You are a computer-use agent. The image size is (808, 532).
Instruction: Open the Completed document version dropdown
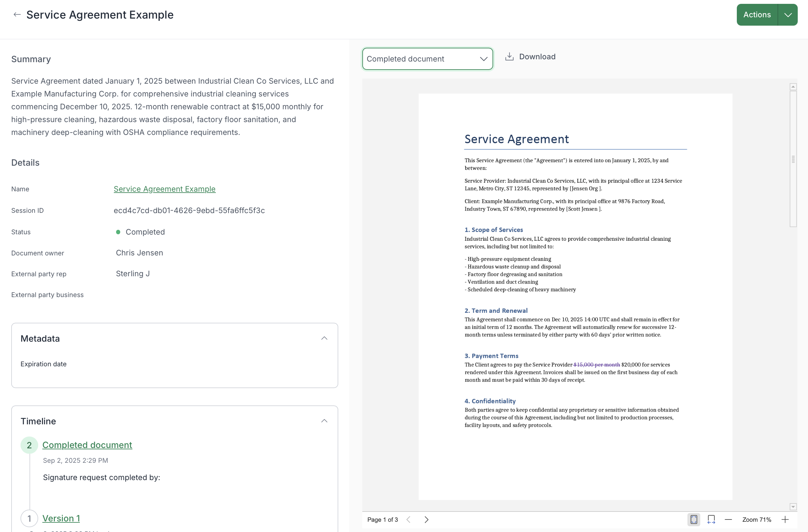pos(427,59)
